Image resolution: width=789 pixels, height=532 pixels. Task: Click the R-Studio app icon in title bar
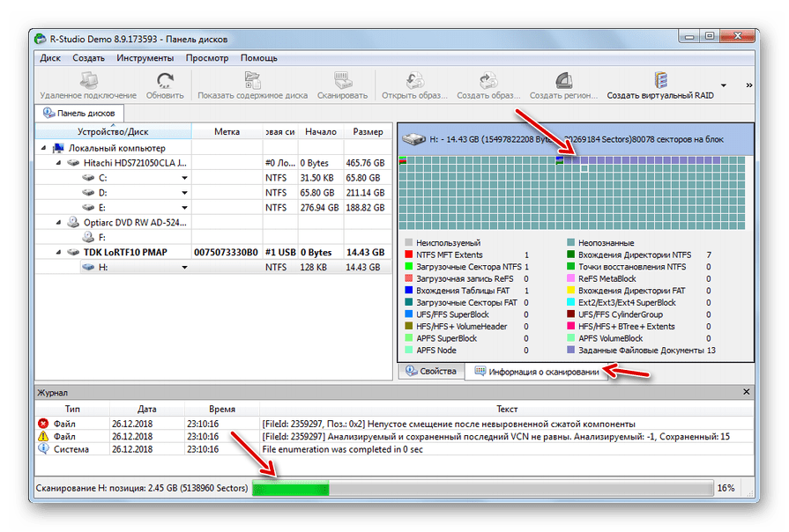tap(41, 39)
